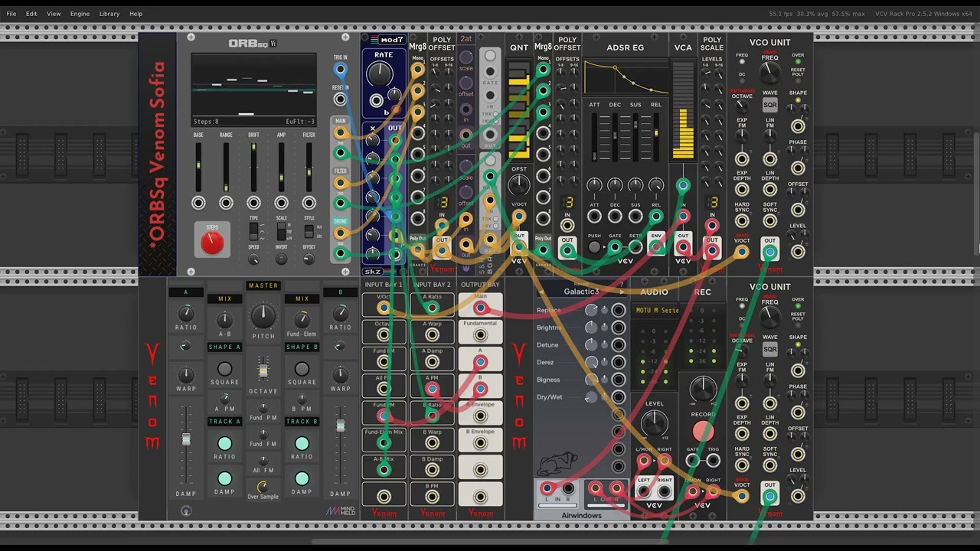Click the Main jack in OUTPUT BAY
The height and width of the screenshot is (551, 980).
click(x=480, y=308)
